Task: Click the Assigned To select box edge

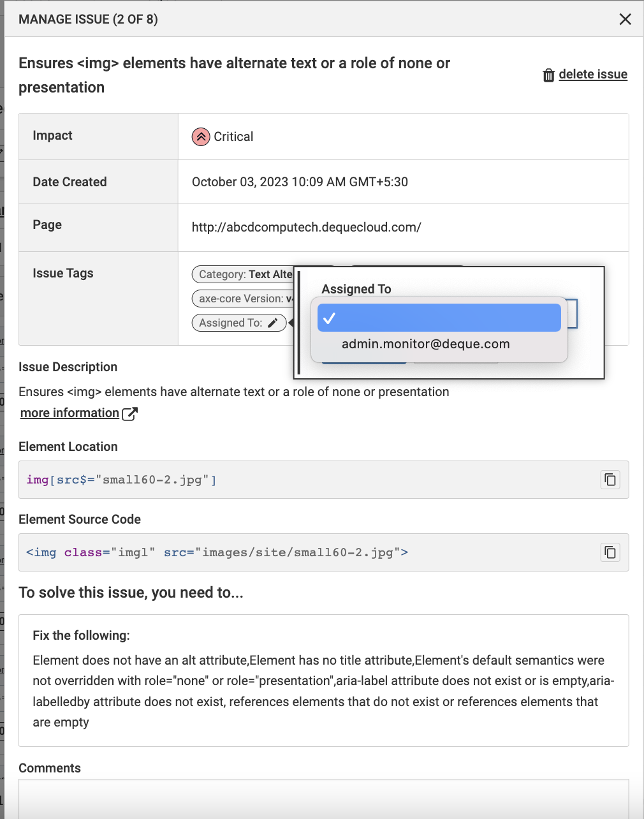Action: click(x=573, y=314)
